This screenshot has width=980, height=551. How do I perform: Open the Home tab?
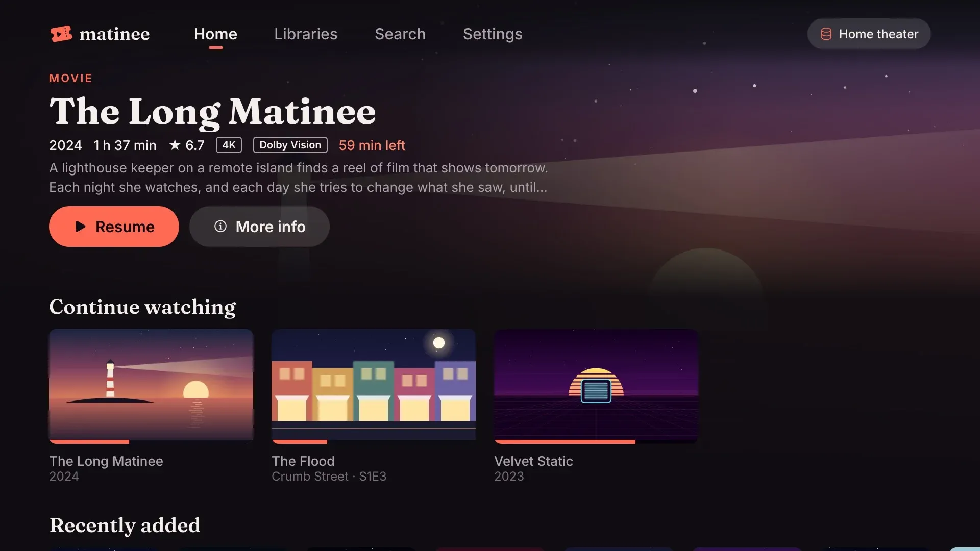pyautogui.click(x=215, y=34)
